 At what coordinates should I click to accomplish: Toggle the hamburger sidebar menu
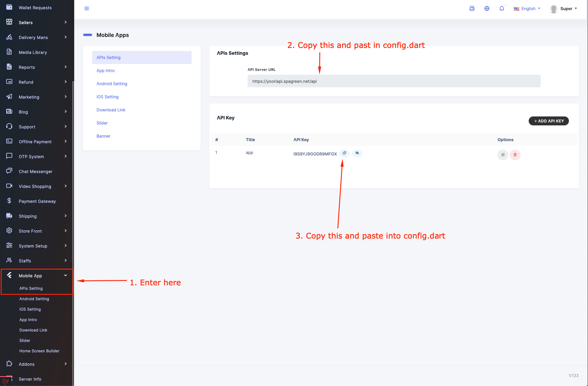tap(87, 9)
